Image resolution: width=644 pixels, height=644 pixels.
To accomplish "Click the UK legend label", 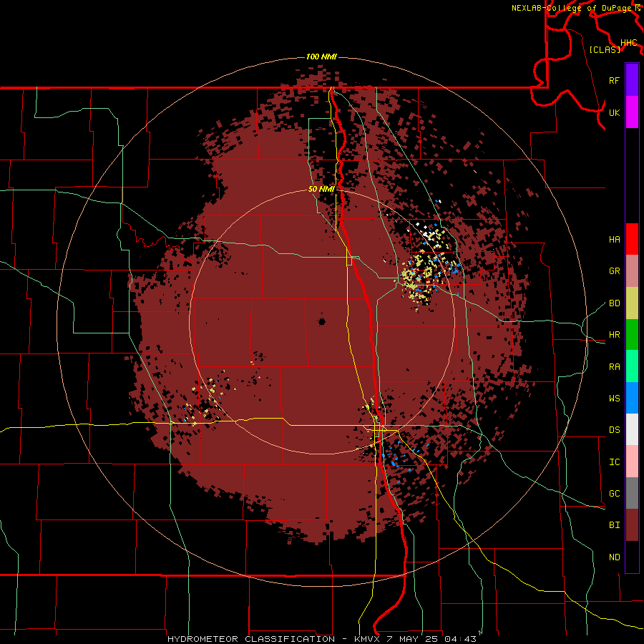I will (x=614, y=112).
